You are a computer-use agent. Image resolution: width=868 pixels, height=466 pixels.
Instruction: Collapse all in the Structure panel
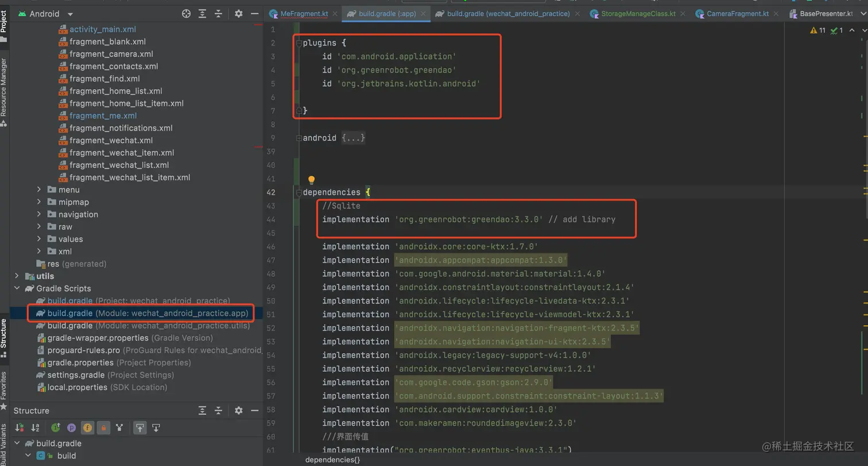219,410
